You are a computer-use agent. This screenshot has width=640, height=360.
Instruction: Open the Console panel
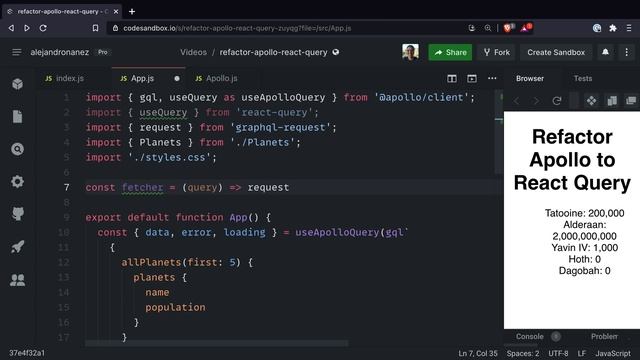click(x=529, y=336)
